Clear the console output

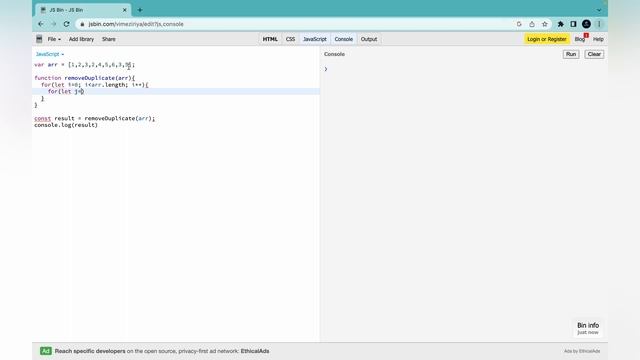coord(594,54)
